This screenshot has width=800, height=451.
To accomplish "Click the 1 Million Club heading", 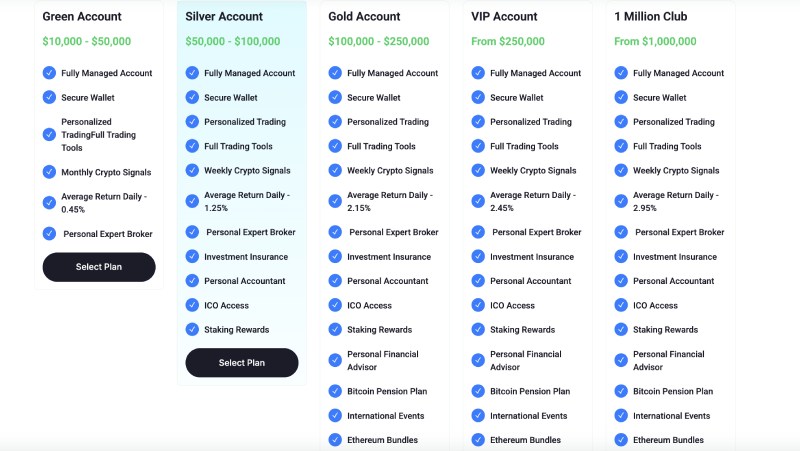I will pos(651,17).
